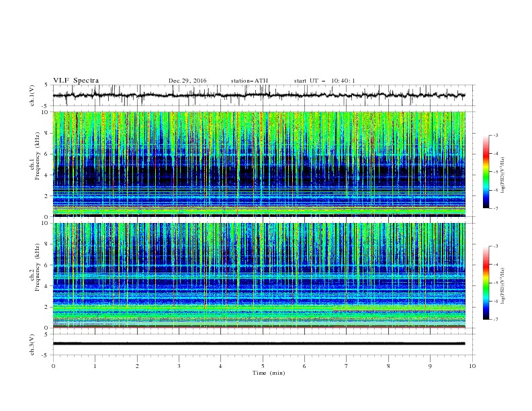The width and height of the screenshot is (532, 411).
Task: Click the "0" tick on the Time axis
Action: tap(53, 366)
